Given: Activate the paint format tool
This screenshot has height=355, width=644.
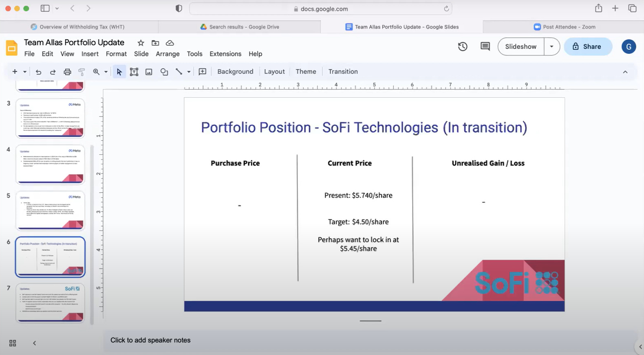Looking at the screenshot, I should point(82,72).
